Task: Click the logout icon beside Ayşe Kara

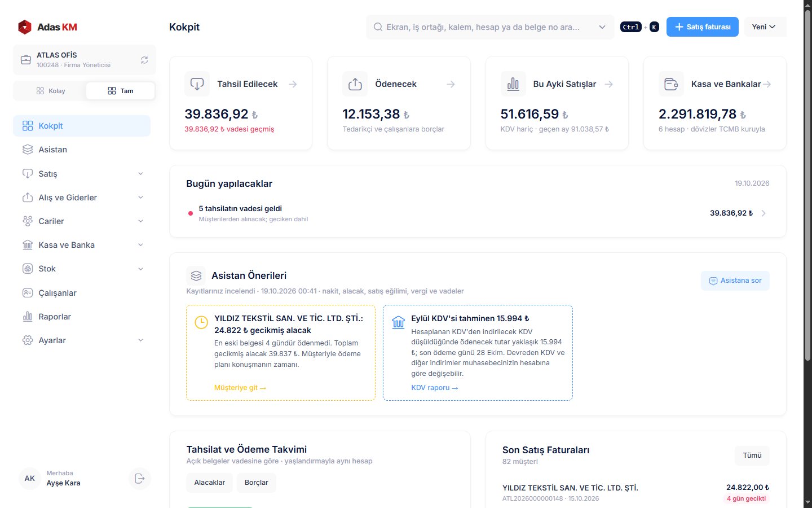Action: click(x=140, y=478)
